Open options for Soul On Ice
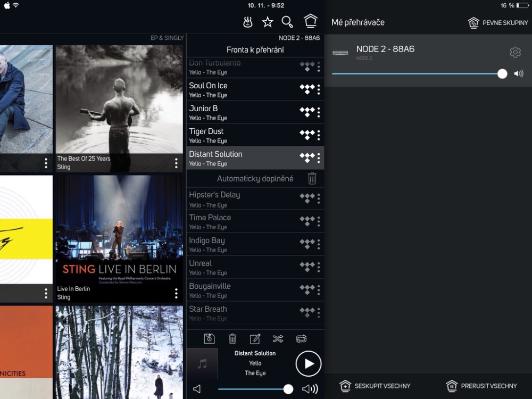The height and width of the screenshot is (399, 532). (319, 89)
